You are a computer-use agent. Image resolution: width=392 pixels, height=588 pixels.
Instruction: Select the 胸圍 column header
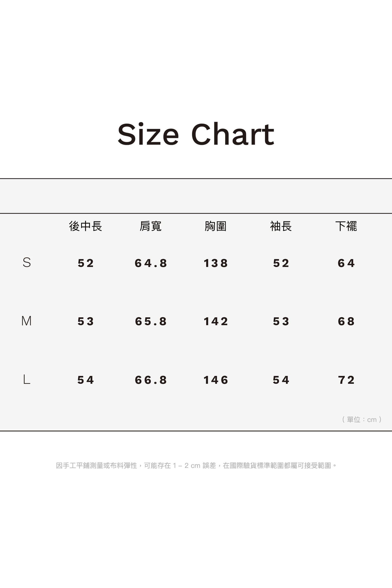[216, 226]
